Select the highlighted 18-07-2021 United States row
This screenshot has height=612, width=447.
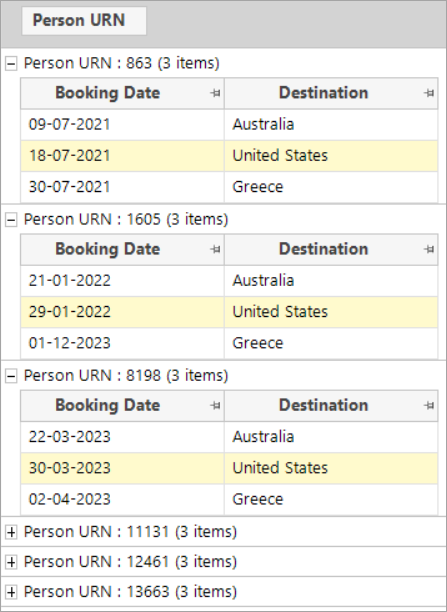click(x=229, y=156)
